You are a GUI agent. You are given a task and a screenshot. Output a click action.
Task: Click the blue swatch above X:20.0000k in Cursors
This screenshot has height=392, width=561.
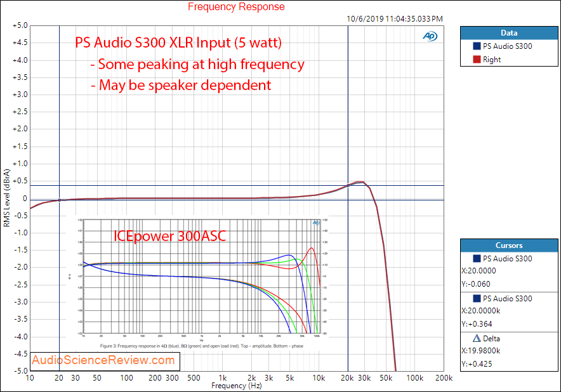477,298
